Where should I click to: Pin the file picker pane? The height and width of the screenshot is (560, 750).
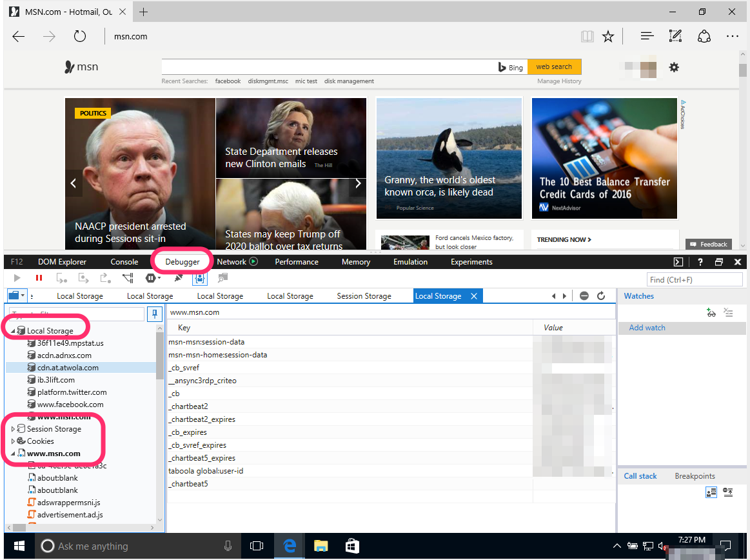[155, 314]
